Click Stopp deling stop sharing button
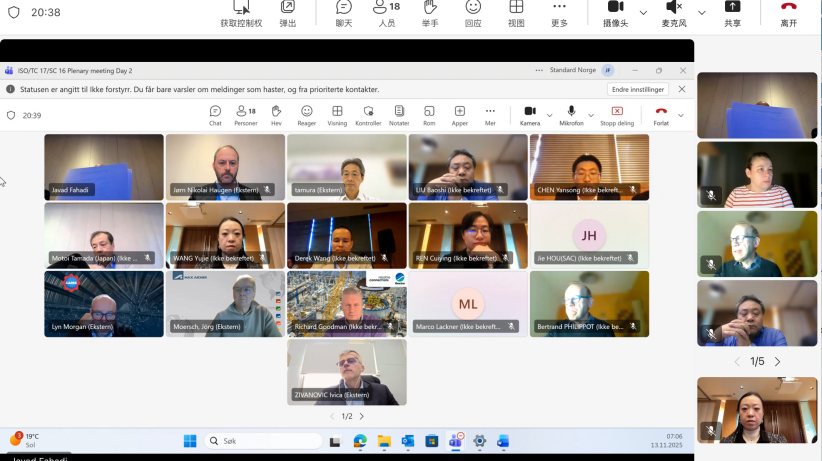This screenshot has height=461, width=822. [x=617, y=115]
